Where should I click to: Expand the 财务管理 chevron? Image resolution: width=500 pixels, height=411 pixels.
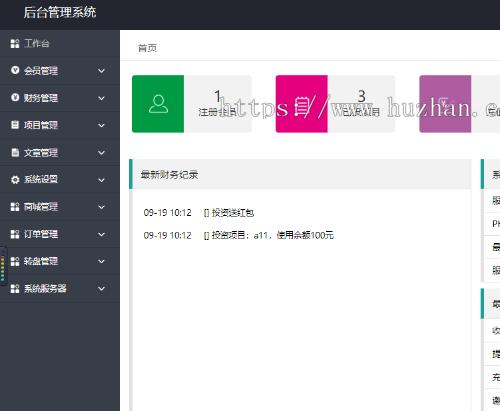(101, 98)
